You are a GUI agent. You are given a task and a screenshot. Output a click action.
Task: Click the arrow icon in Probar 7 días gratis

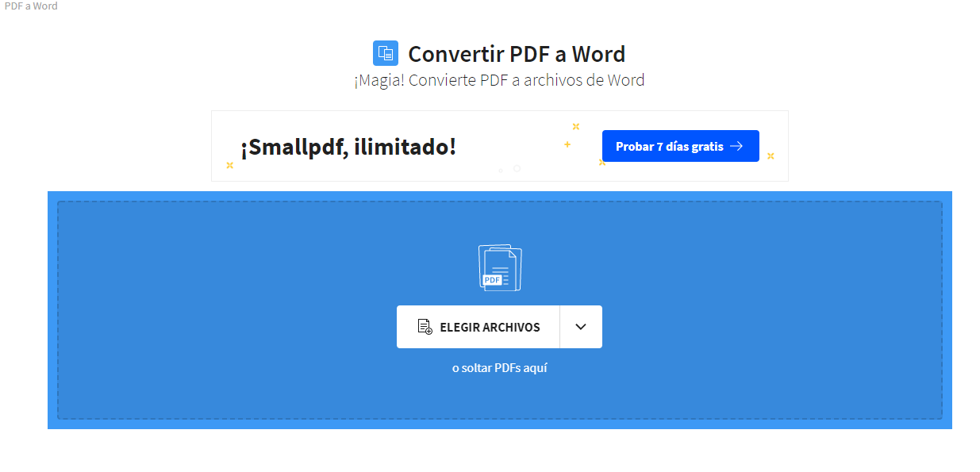[x=736, y=146]
